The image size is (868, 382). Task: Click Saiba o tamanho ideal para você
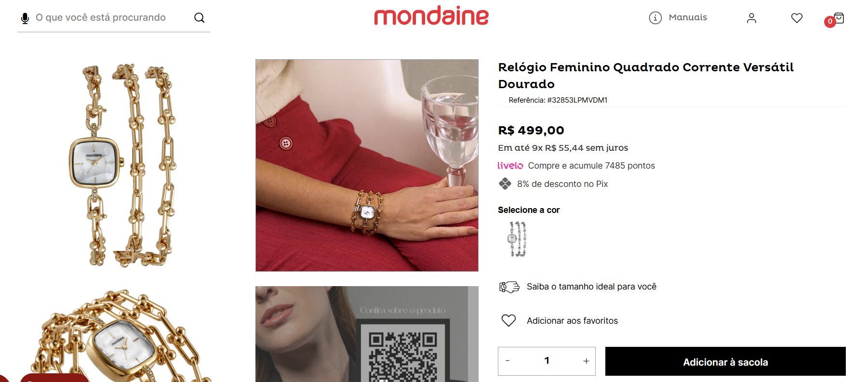point(591,287)
